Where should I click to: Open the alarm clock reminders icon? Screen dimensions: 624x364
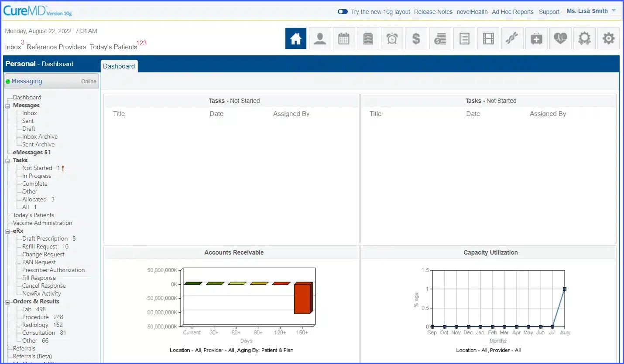tap(392, 38)
